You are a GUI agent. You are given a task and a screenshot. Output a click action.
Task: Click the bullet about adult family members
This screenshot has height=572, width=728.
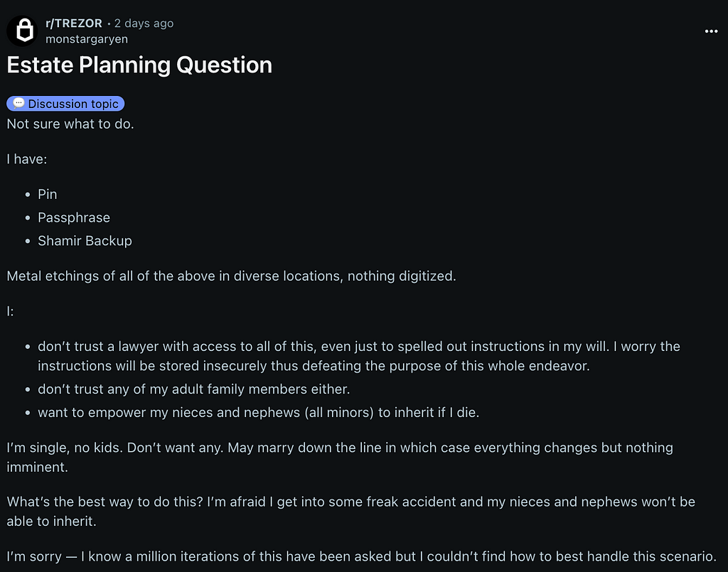point(193,389)
